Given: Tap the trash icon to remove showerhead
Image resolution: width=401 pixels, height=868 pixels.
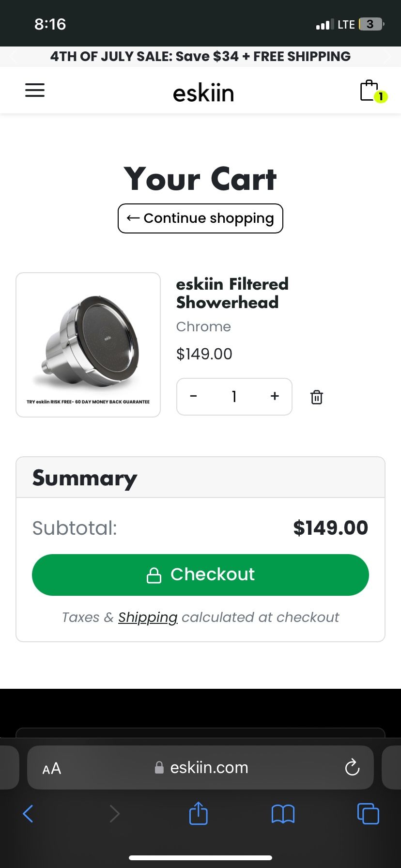Looking at the screenshot, I should pyautogui.click(x=317, y=397).
